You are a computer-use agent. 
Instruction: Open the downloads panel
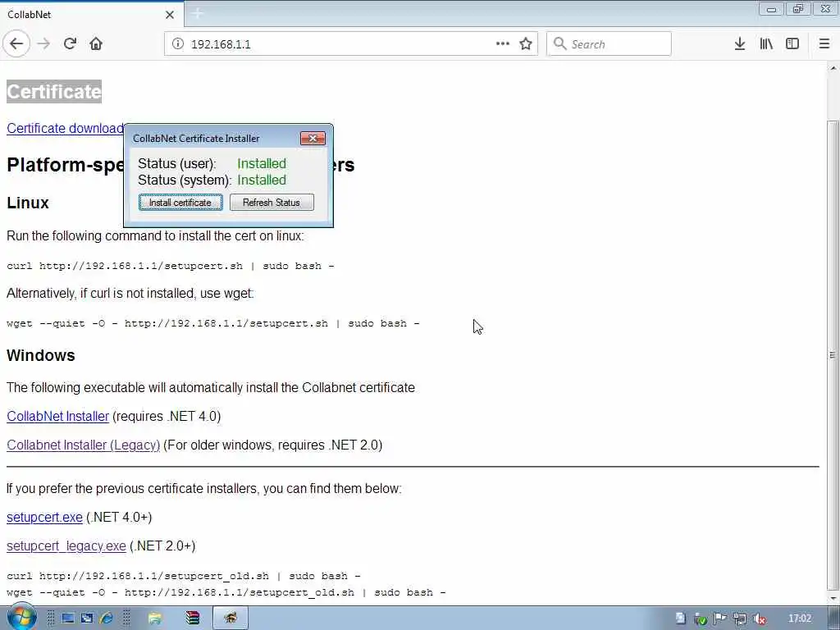[740, 43]
